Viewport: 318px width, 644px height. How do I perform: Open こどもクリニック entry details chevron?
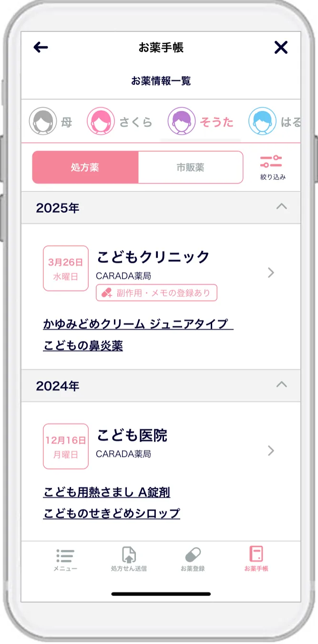click(271, 272)
